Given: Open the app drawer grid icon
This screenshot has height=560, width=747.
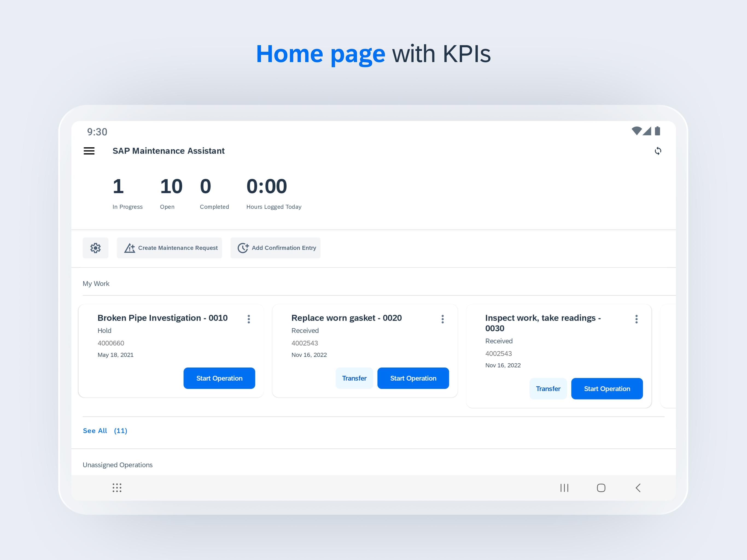Looking at the screenshot, I should (117, 488).
